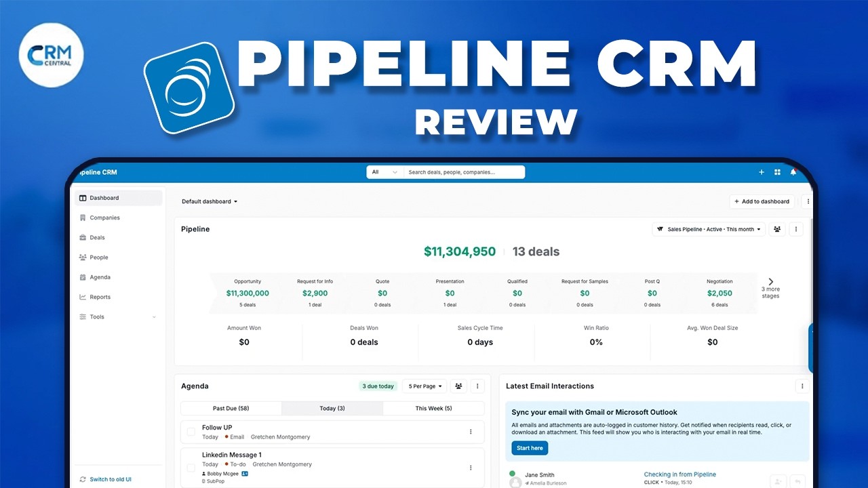The width and height of the screenshot is (868, 488).
Task: Click the Reports chart icon
Action: click(83, 297)
